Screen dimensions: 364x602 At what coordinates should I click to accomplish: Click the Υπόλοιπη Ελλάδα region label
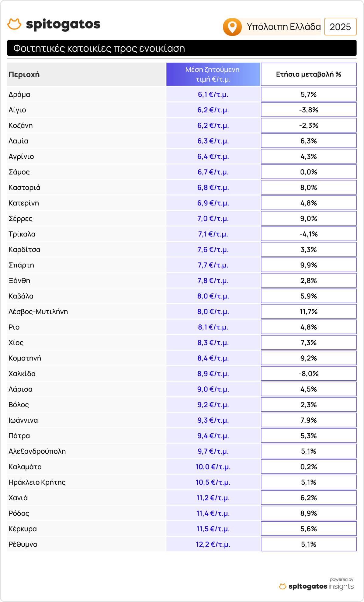point(283,27)
